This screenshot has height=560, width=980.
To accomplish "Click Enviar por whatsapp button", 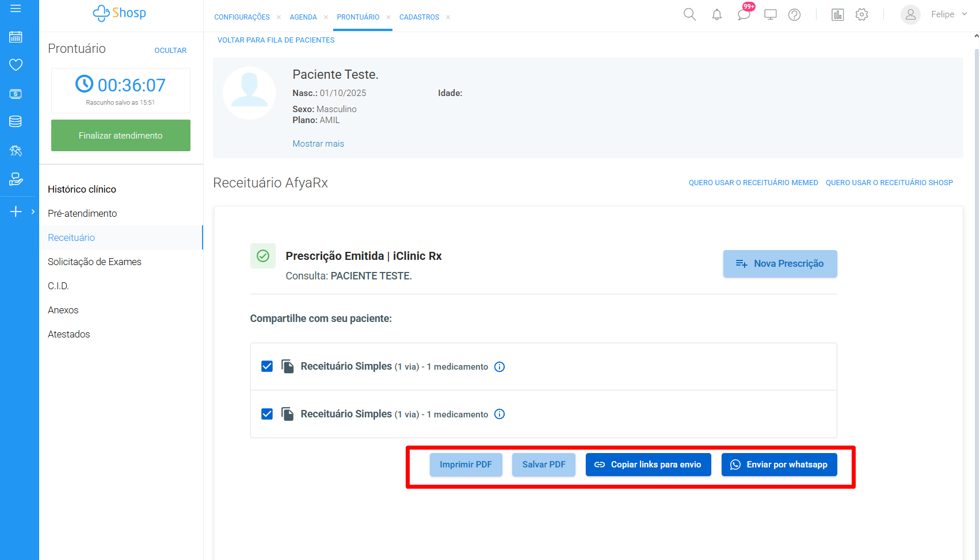I will (779, 465).
